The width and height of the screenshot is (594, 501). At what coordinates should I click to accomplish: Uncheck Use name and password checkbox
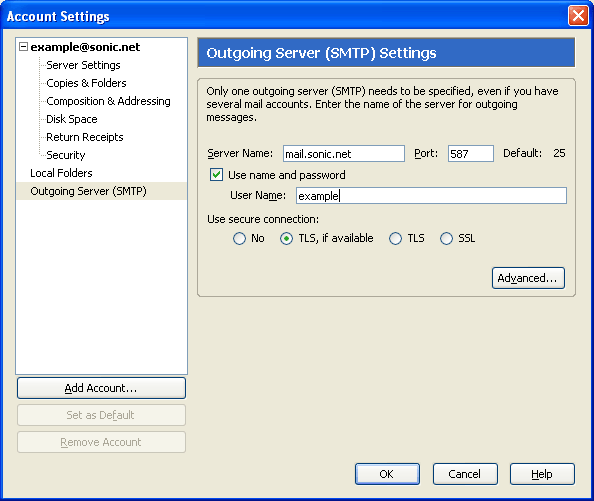216,175
